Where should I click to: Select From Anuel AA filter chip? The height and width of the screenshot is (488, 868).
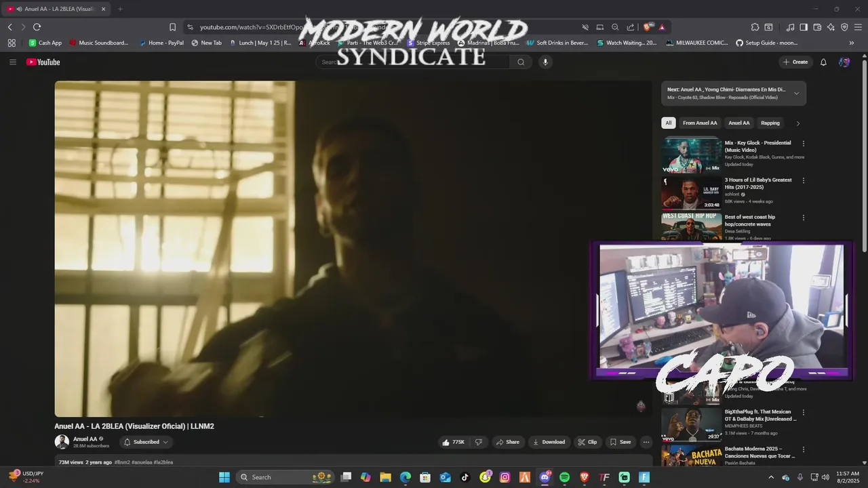[700, 123]
